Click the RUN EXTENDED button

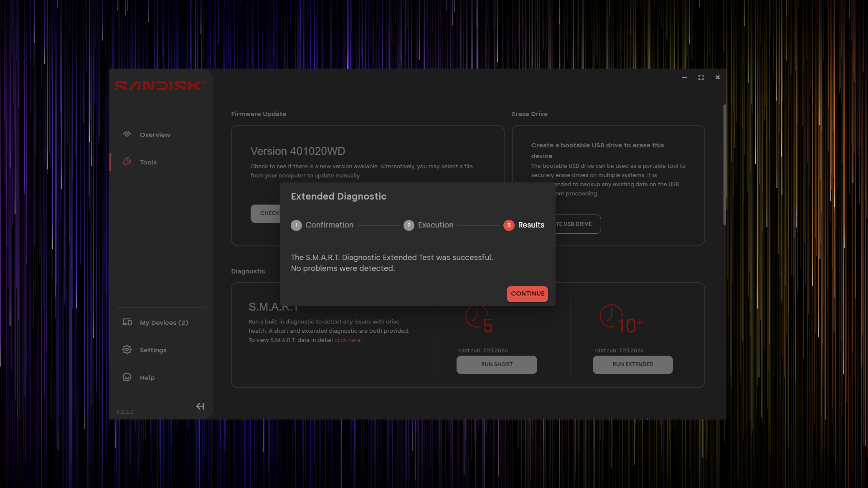(632, 364)
